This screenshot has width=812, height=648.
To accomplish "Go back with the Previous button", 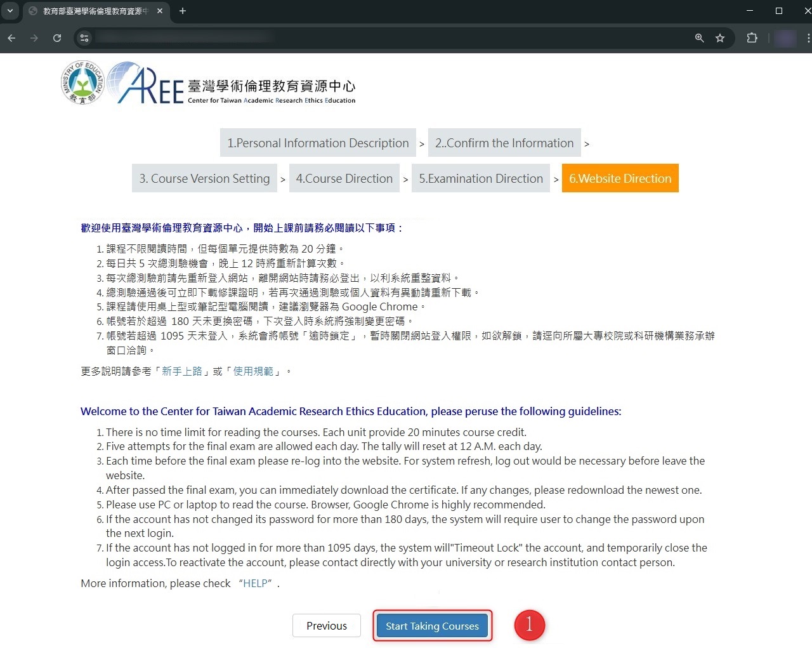I will [327, 626].
